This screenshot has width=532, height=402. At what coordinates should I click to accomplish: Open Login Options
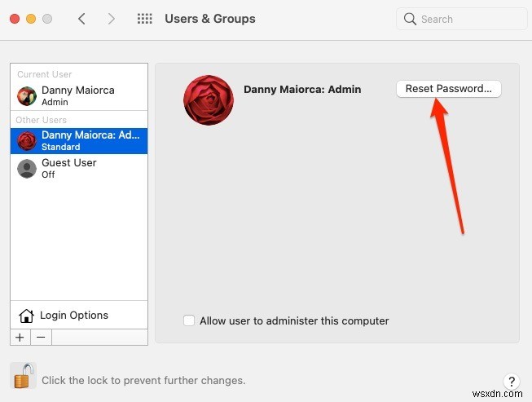pyautogui.click(x=79, y=315)
